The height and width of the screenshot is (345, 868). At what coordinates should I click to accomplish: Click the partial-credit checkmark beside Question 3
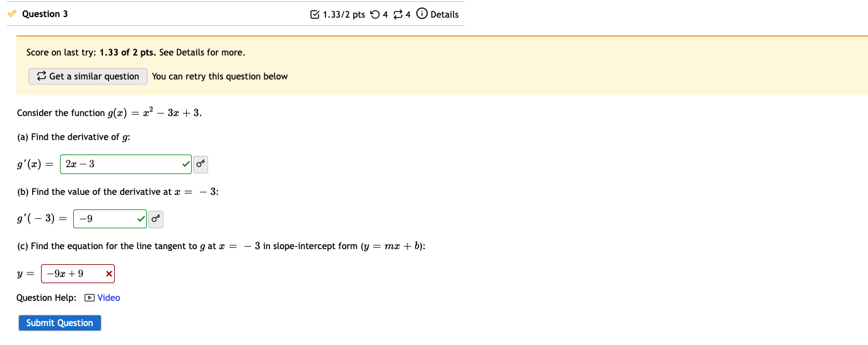click(13, 14)
